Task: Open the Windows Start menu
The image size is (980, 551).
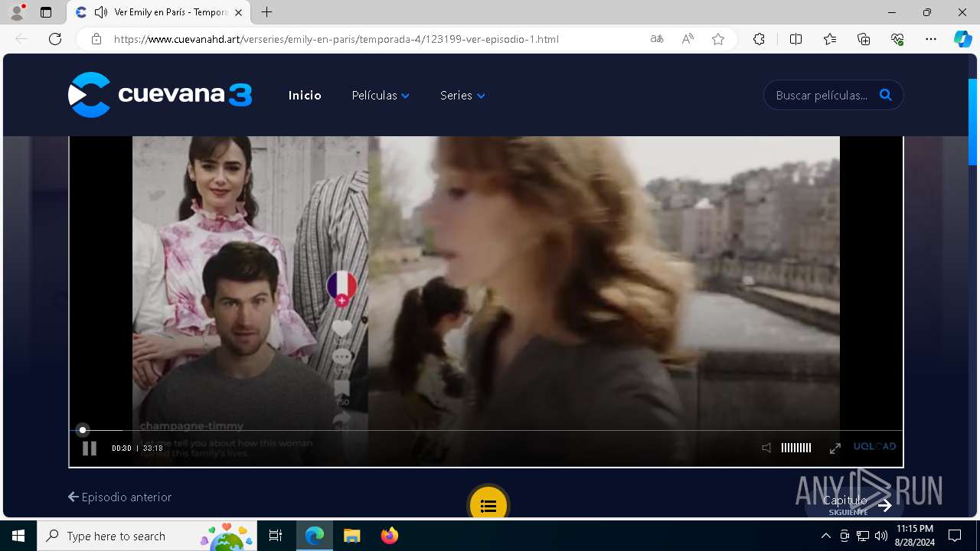Action: point(18,536)
